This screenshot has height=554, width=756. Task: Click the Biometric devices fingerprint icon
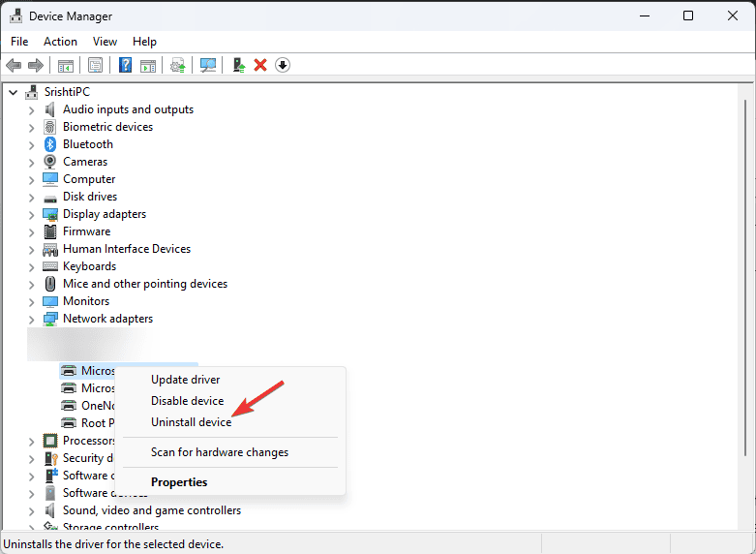pos(50,127)
